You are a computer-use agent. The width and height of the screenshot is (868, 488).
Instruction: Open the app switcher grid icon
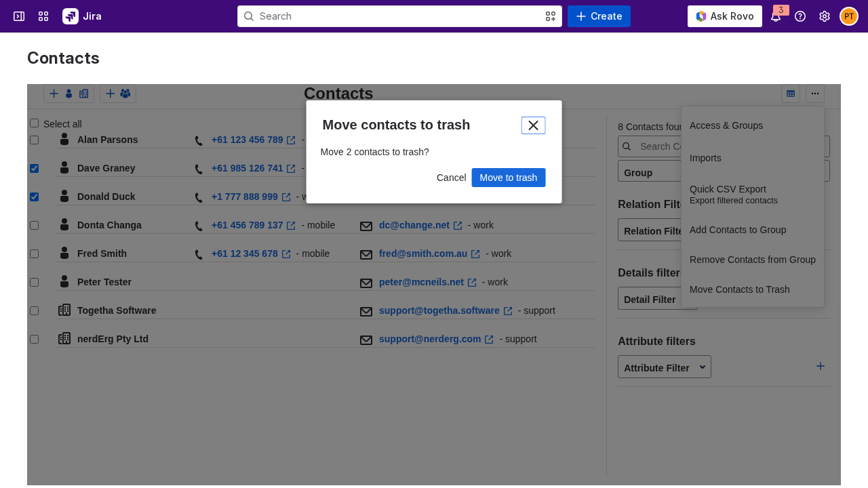click(43, 16)
